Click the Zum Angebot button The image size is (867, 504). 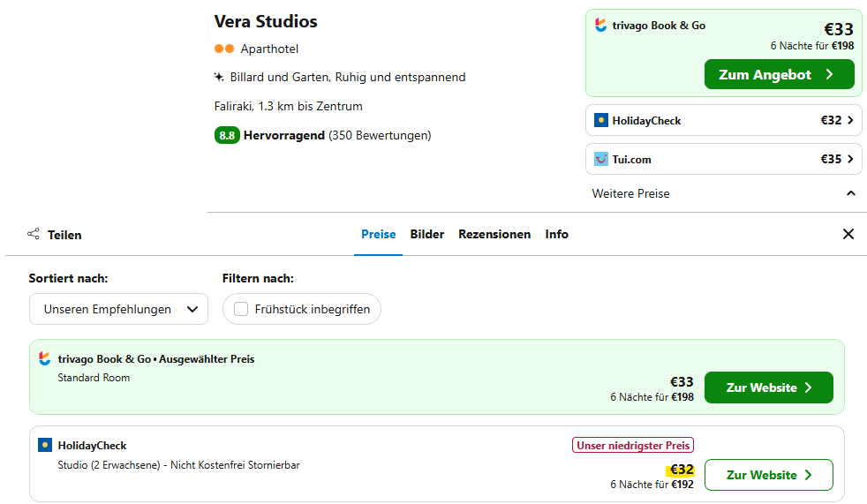(x=779, y=75)
